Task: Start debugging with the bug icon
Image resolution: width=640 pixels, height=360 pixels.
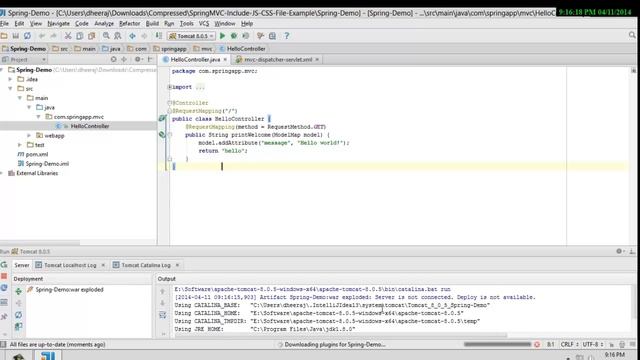Action: [234, 36]
